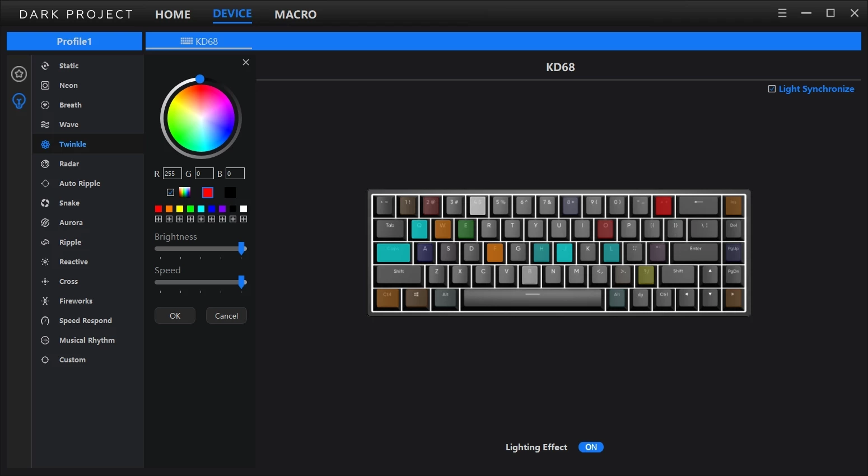The width and height of the screenshot is (868, 476).
Task: Select the Ripple effect icon
Action: tap(45, 242)
